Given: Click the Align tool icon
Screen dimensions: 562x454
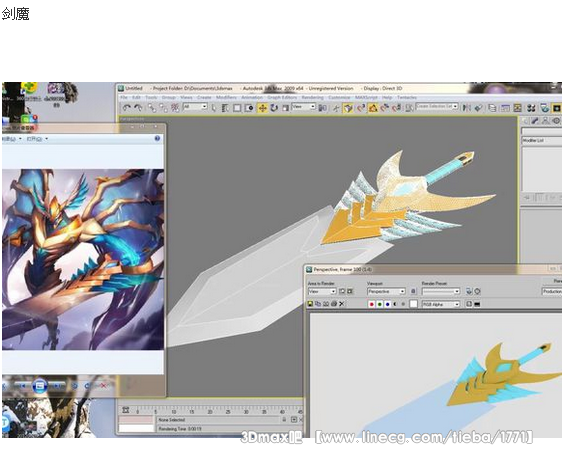Looking at the screenshot, I should [478, 107].
